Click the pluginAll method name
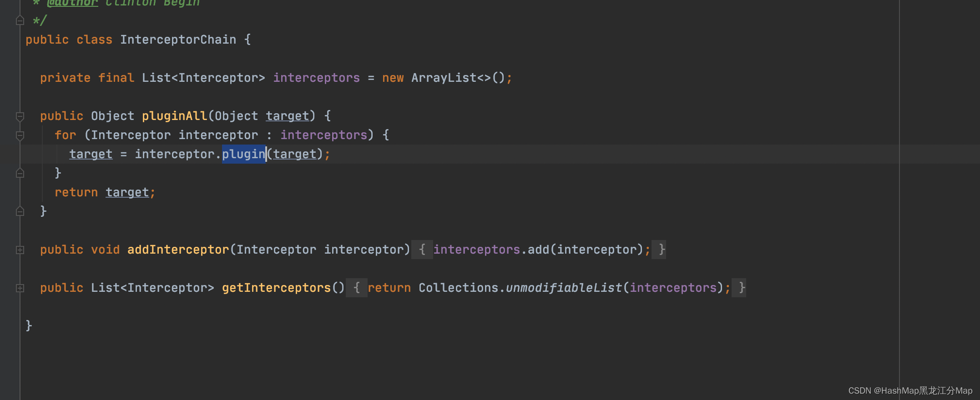Image resolution: width=980 pixels, height=400 pixels. [x=174, y=116]
